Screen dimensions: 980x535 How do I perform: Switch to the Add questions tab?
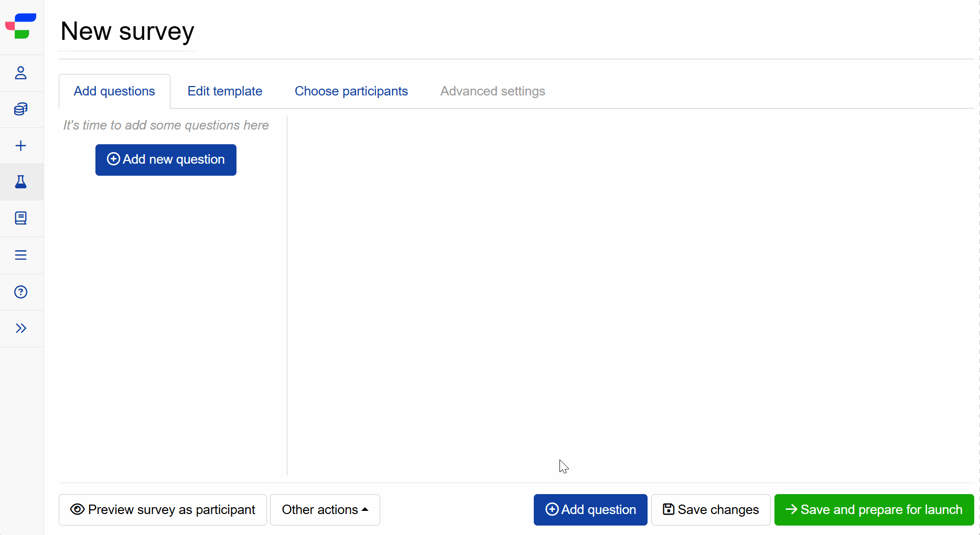[x=114, y=91]
